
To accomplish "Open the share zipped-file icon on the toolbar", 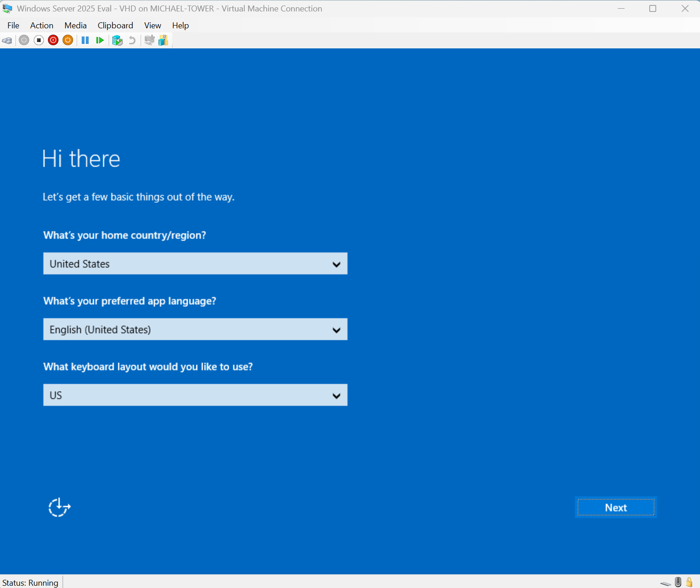I will 163,40.
